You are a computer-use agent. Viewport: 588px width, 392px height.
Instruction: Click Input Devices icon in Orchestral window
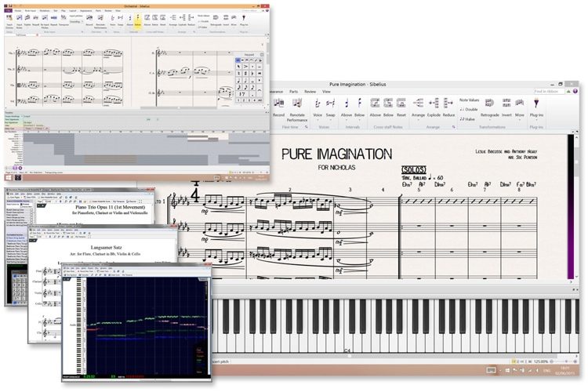(9, 17)
